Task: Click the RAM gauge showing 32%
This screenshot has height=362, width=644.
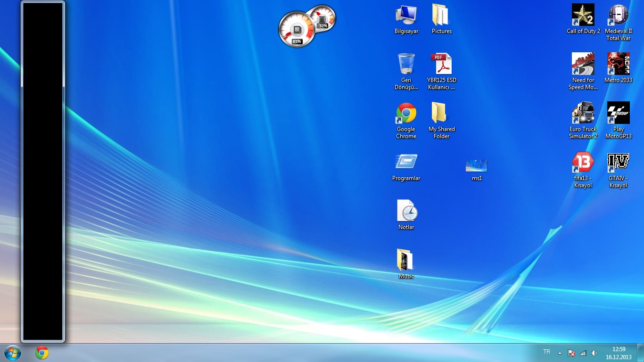Action: pyautogui.click(x=323, y=19)
